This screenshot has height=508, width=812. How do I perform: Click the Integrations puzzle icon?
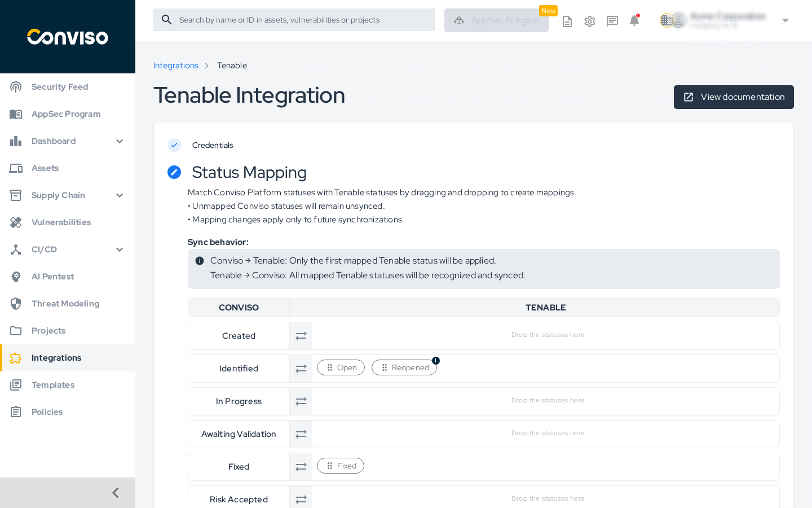tap(16, 358)
